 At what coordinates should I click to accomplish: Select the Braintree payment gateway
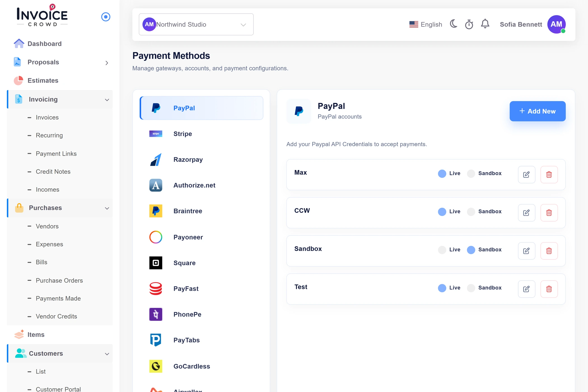coord(201,211)
